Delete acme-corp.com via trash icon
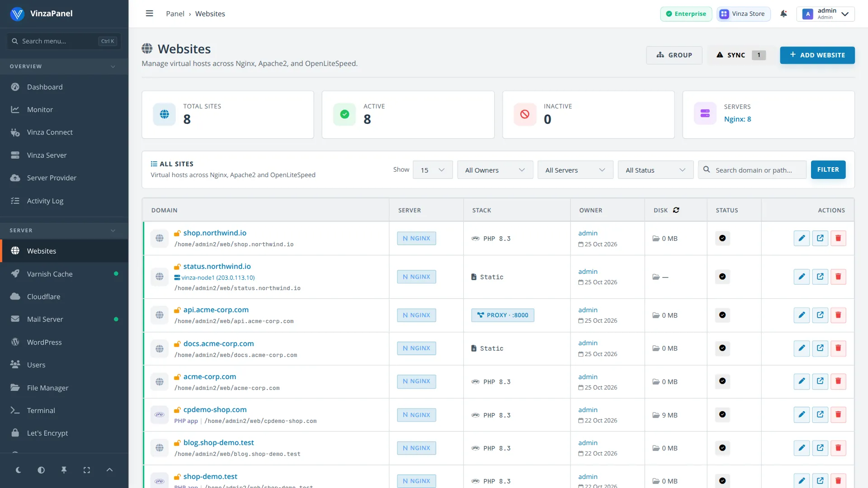Viewport: 868px width, 488px height. point(838,381)
